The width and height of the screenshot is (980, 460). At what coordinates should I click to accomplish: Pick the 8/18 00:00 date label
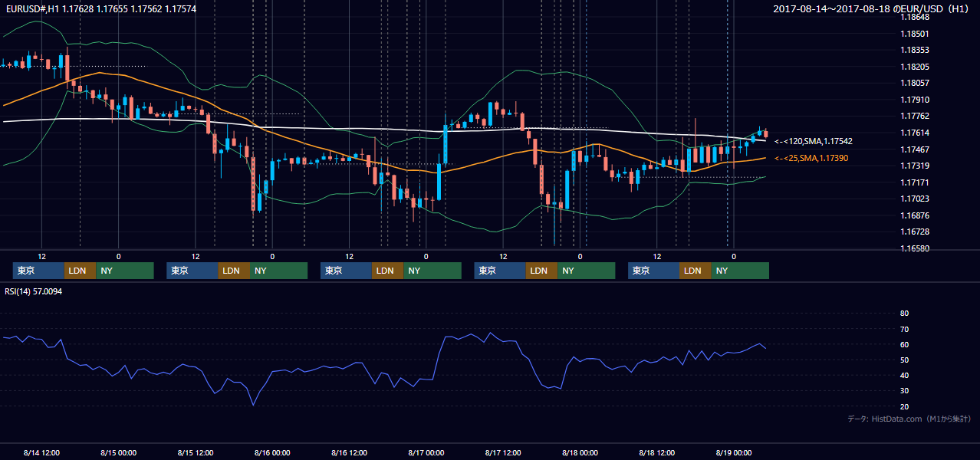[x=580, y=452]
